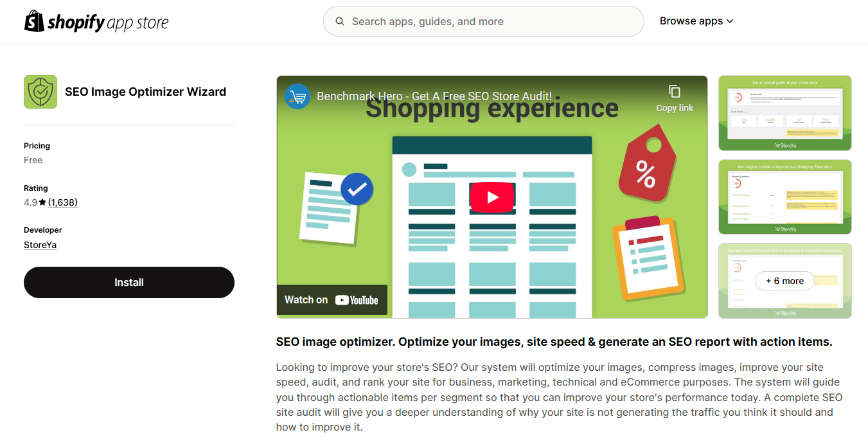Click the Install button

pos(128,282)
